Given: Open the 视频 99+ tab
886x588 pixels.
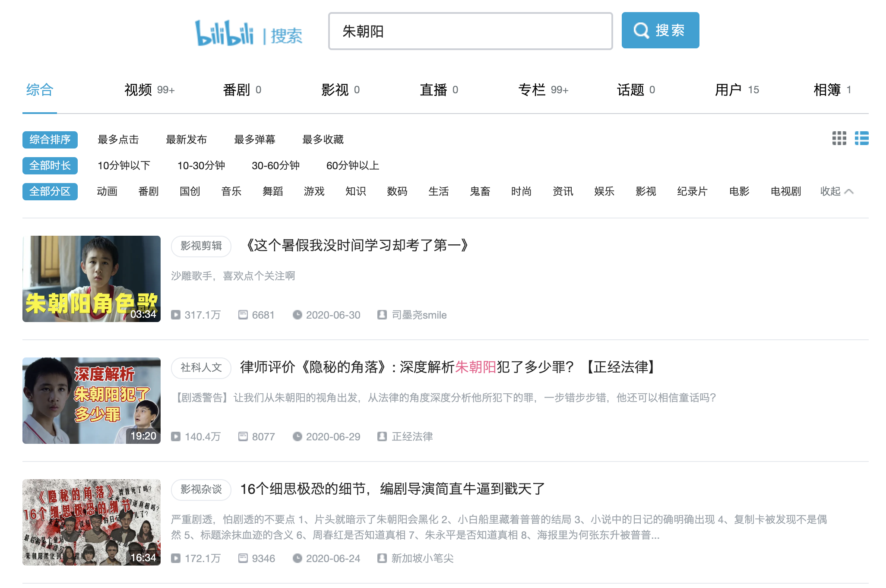Looking at the screenshot, I should point(149,90).
